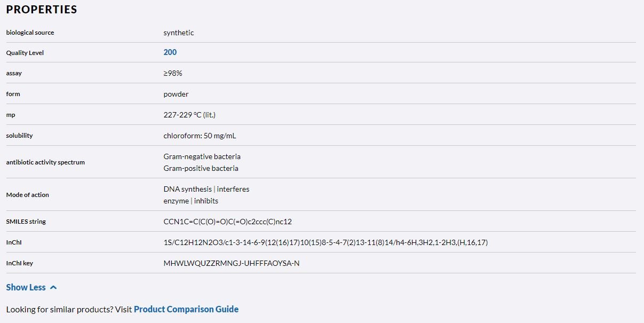Viewport: 644px width, 323px height.
Task: Click the chloroform solubility value
Action: pos(200,136)
